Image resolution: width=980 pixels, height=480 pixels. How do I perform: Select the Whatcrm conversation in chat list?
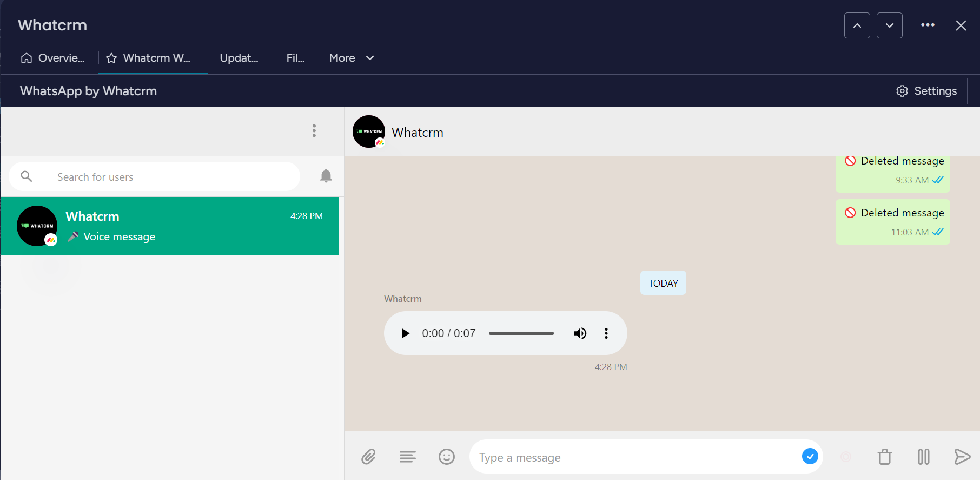[x=170, y=226]
